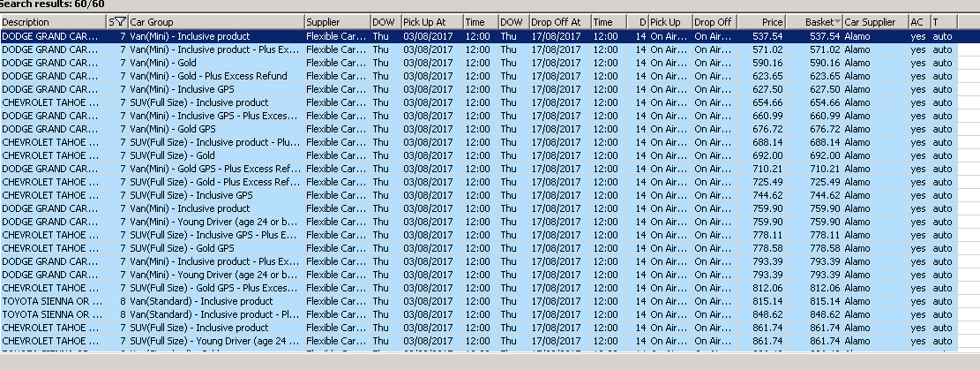The height and width of the screenshot is (370, 980).
Task: Sort by the Description column header
Action: click(54, 23)
